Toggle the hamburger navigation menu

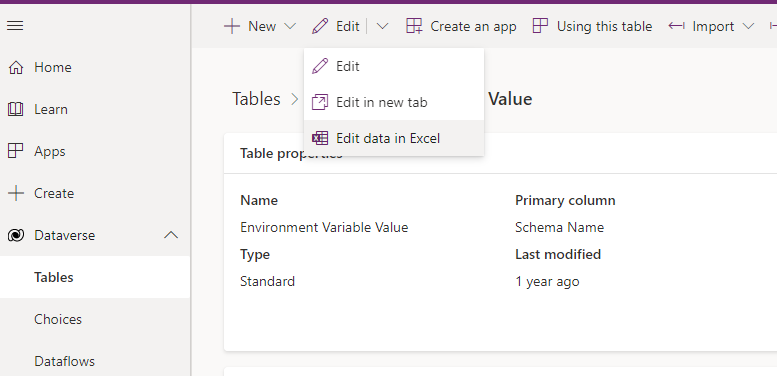(15, 25)
